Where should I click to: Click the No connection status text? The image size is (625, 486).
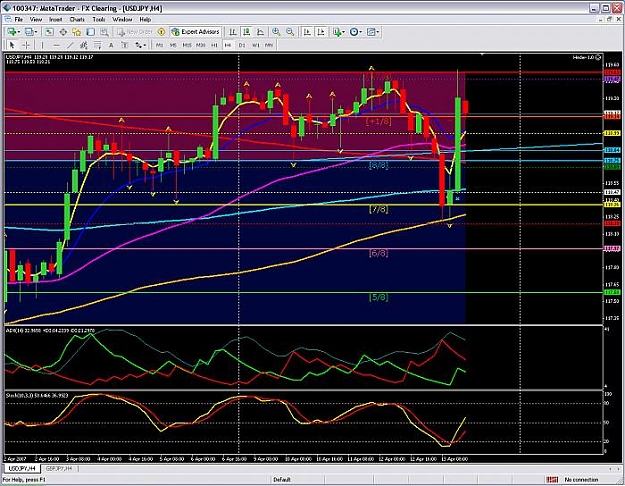pos(581,480)
